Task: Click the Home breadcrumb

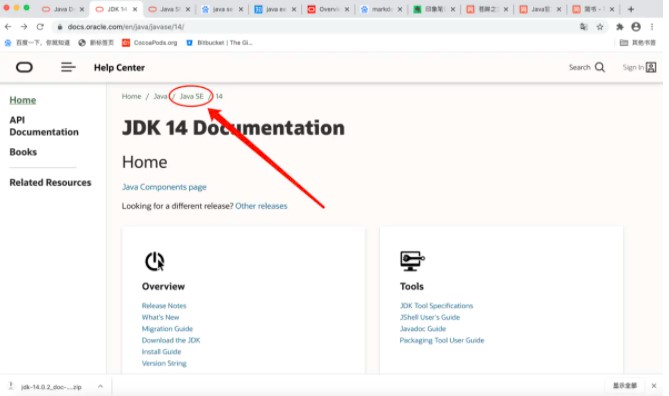Action: point(131,96)
